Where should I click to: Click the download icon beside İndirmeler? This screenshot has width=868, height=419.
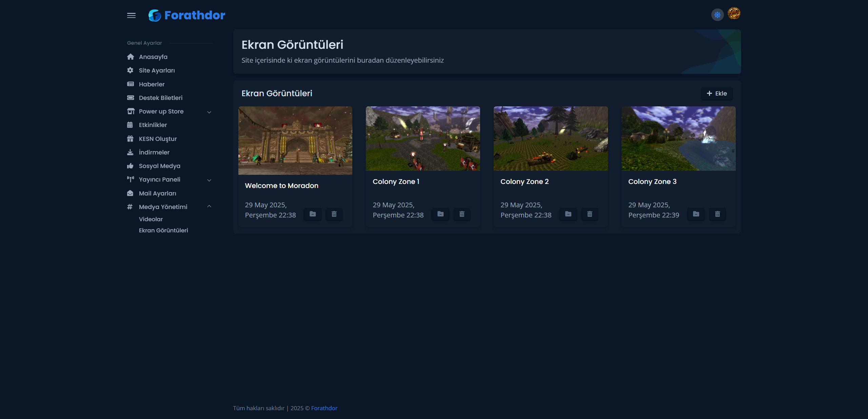[x=130, y=152]
